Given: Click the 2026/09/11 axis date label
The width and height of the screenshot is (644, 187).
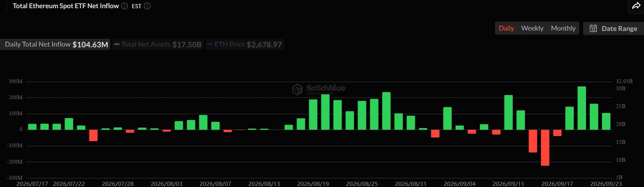Looking at the screenshot, I should point(508,184).
